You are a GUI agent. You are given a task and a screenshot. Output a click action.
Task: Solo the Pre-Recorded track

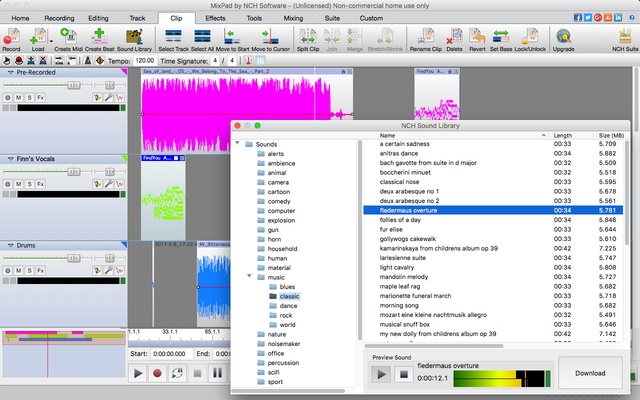coord(29,98)
